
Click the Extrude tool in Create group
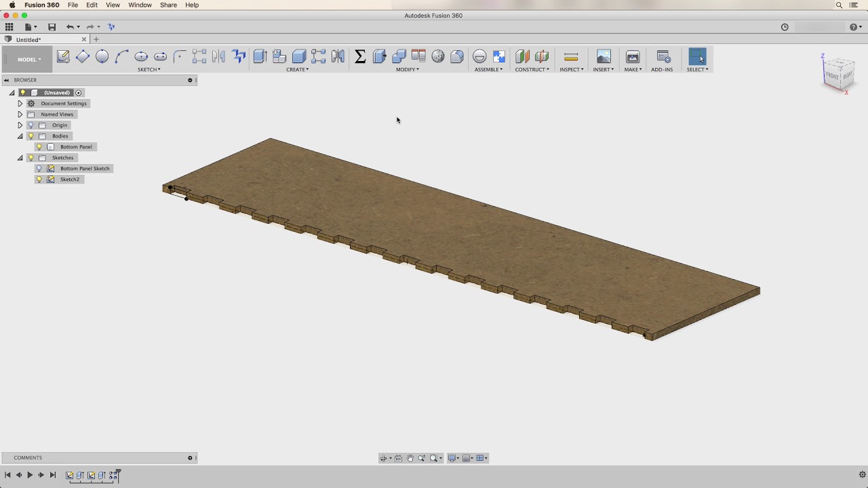(x=260, y=57)
